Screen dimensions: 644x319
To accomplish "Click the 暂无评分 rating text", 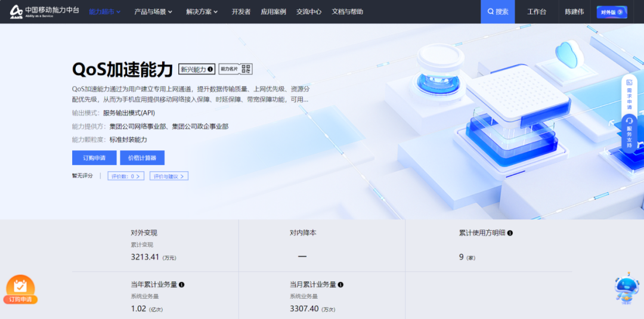I will point(82,176).
